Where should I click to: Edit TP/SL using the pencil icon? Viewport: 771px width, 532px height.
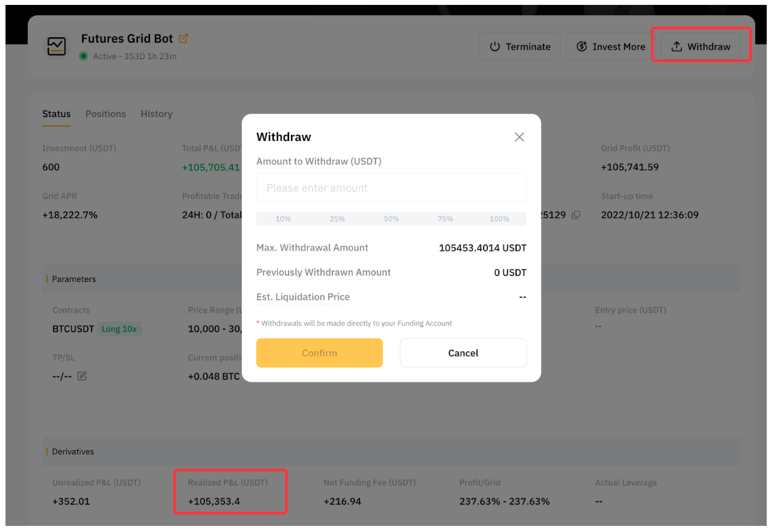click(82, 376)
